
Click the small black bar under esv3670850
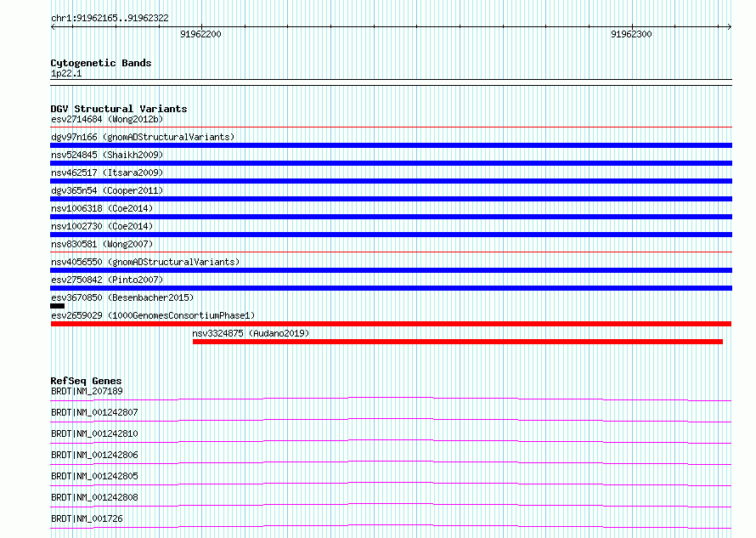click(x=58, y=306)
